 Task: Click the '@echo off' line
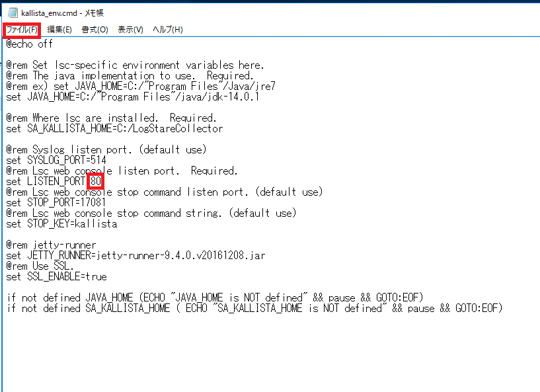point(30,44)
